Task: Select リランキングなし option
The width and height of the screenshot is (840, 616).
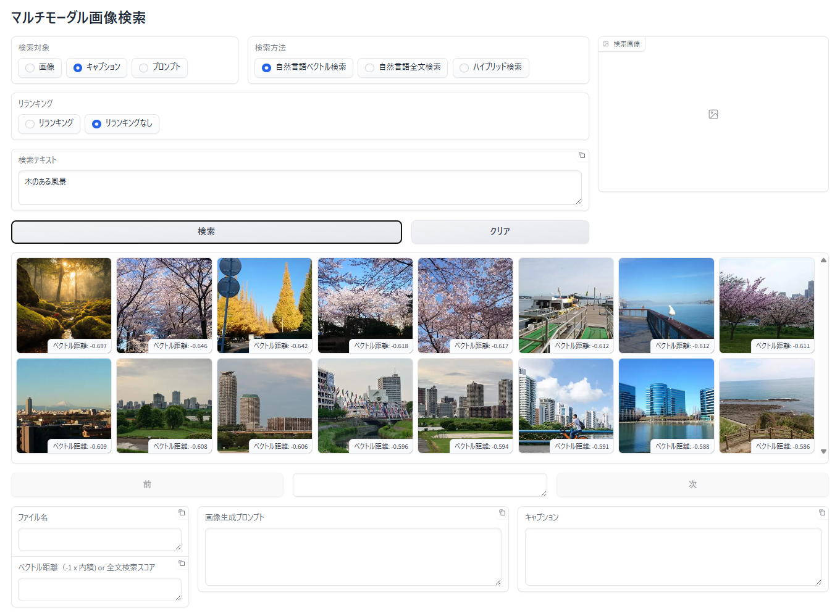Action: (x=122, y=123)
